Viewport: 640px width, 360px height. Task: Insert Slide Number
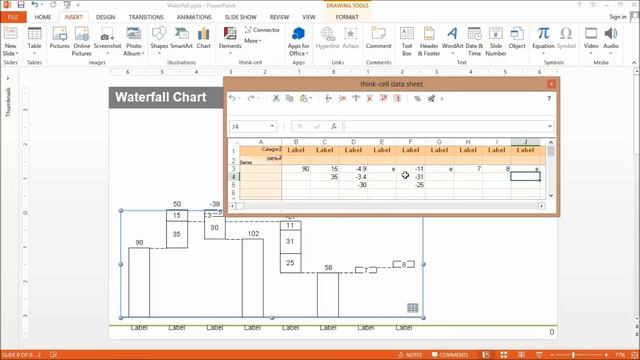click(x=496, y=41)
